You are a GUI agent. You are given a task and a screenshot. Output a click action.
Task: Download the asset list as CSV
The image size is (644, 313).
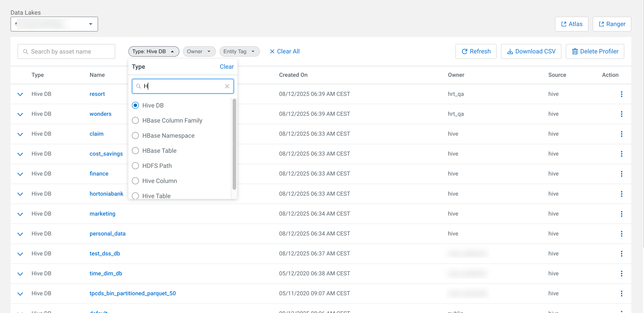click(531, 51)
